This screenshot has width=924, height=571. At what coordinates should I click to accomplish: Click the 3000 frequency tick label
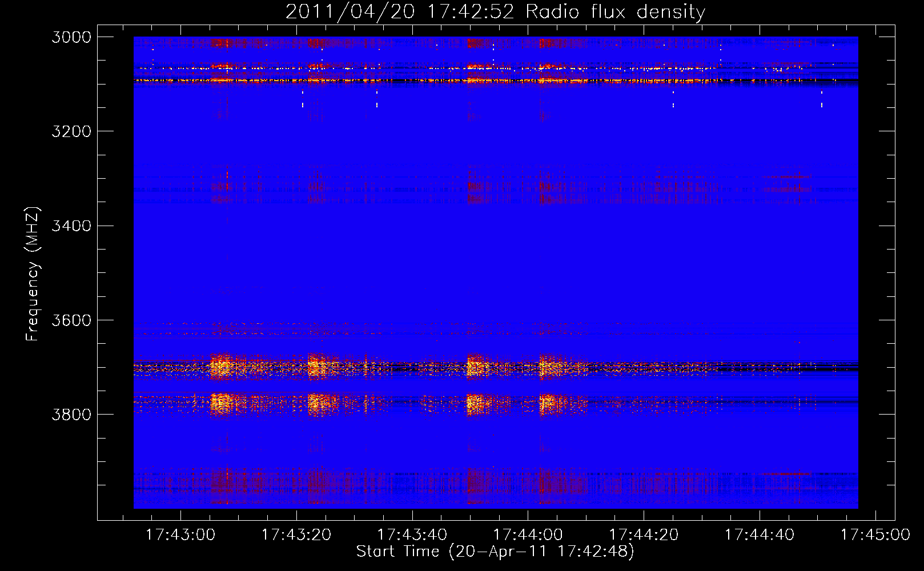pos(71,37)
